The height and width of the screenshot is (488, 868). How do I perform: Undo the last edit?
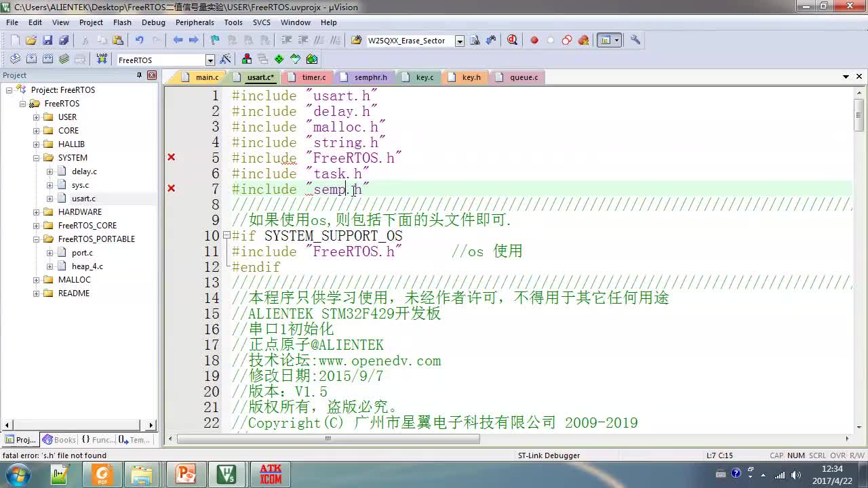pos(140,41)
